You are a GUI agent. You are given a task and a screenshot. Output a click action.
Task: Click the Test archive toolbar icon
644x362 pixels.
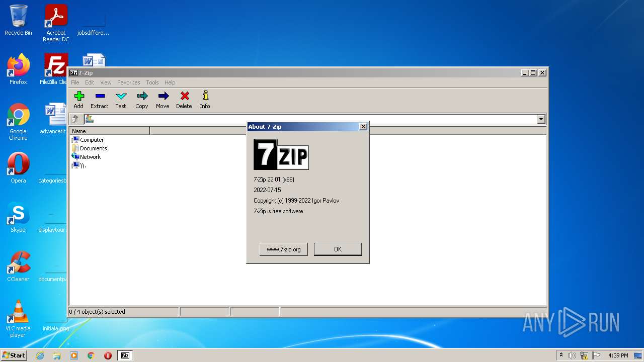[121, 100]
